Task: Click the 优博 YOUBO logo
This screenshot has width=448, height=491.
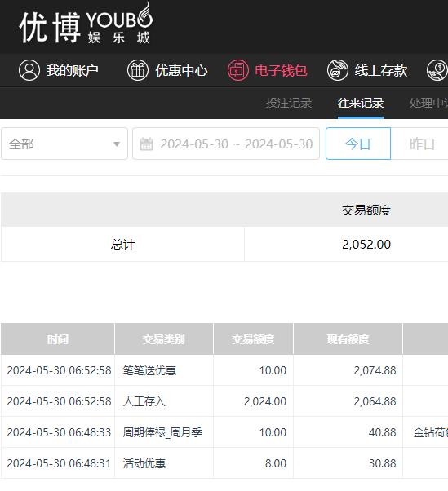Action: 86,24
